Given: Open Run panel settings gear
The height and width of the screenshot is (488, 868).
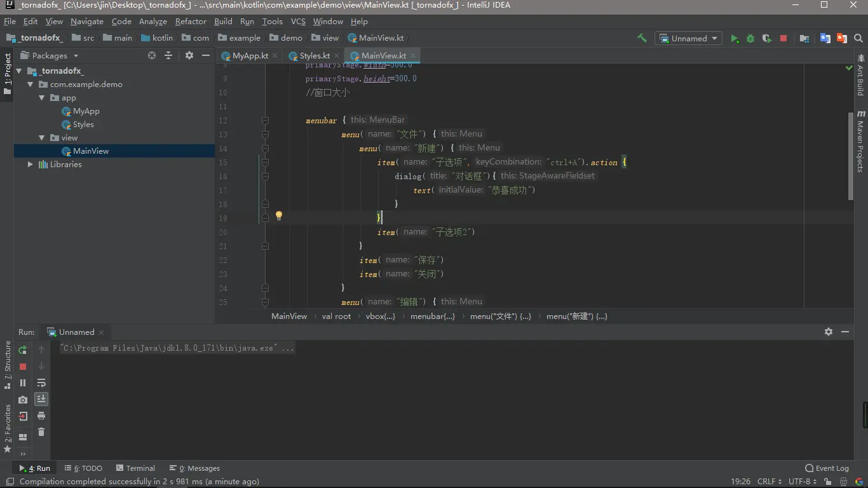Looking at the screenshot, I should coord(829,332).
